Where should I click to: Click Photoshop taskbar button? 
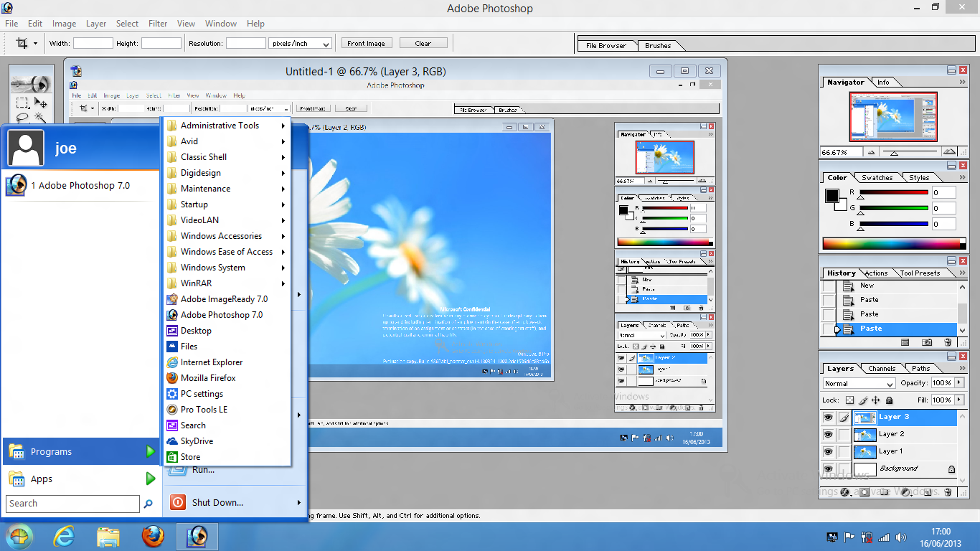pos(197,536)
